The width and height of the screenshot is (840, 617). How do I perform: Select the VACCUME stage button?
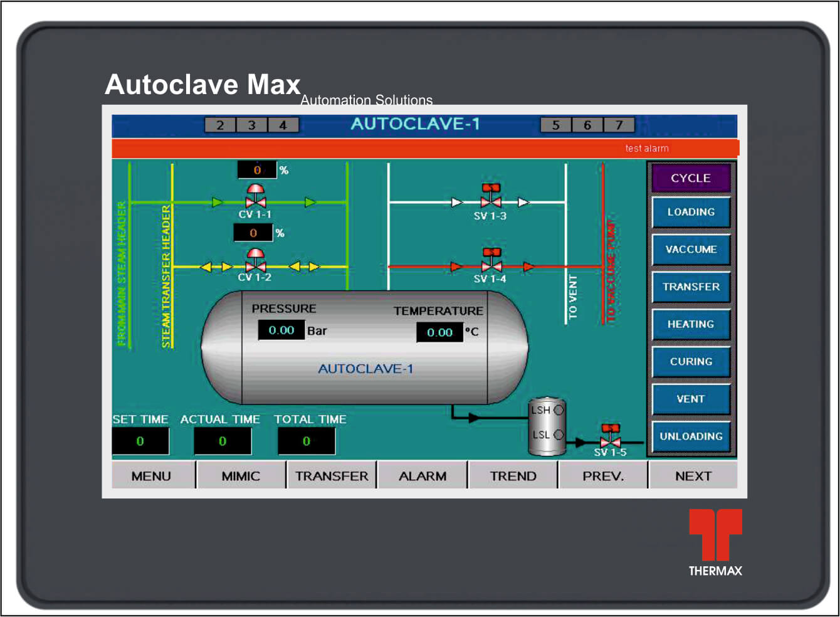tap(691, 250)
